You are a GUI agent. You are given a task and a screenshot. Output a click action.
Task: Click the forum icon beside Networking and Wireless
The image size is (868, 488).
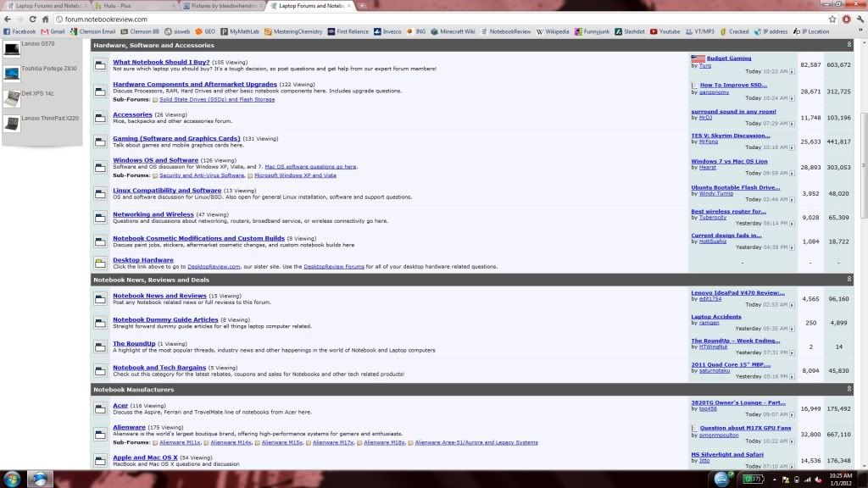pyautogui.click(x=100, y=218)
